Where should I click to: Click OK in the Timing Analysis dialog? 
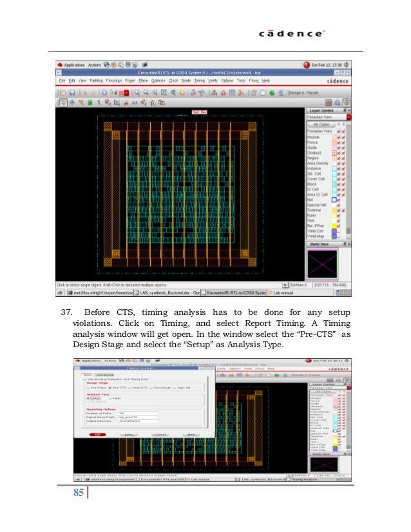tap(97, 434)
